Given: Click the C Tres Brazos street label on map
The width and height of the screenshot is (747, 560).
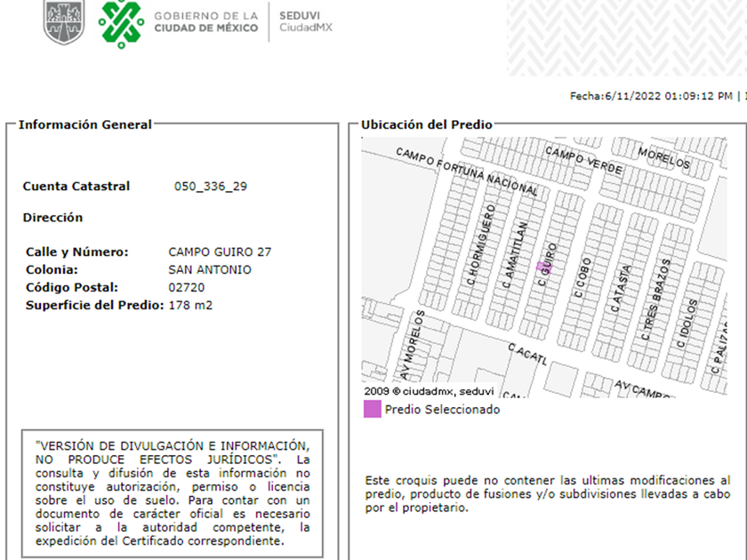Looking at the screenshot, I should coord(656,300).
